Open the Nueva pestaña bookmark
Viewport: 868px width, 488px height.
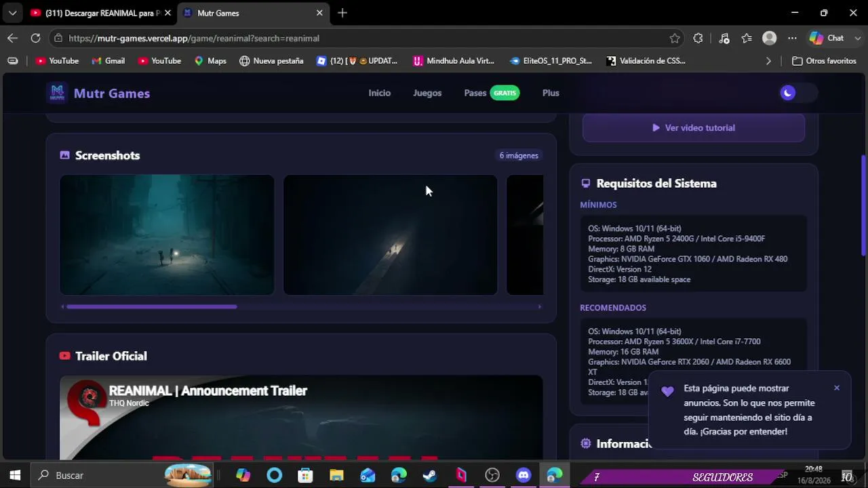[271, 61]
